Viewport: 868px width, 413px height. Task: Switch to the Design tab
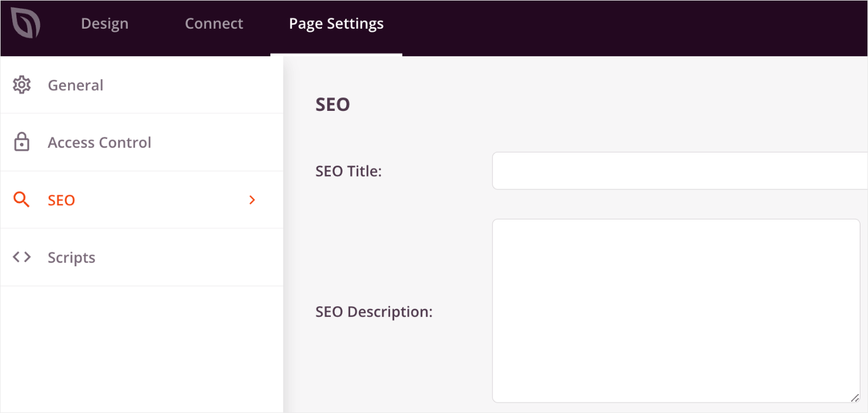104,23
